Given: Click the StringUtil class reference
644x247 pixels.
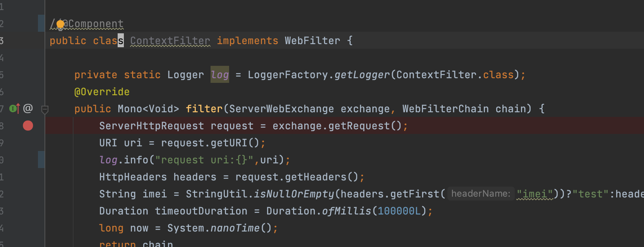Looking at the screenshot, I should tap(217, 194).
